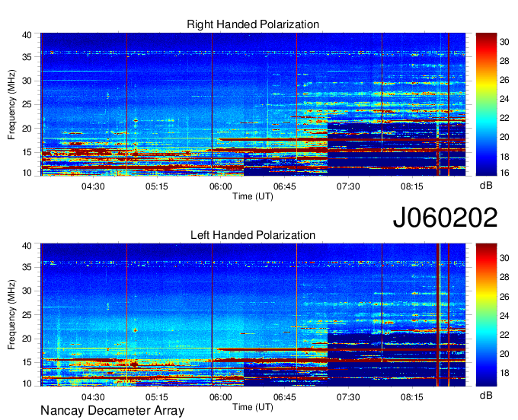Click the Frequency (MHz) axis label of the Left Handed plot
The width and height of the screenshot is (518, 420).
11,315
